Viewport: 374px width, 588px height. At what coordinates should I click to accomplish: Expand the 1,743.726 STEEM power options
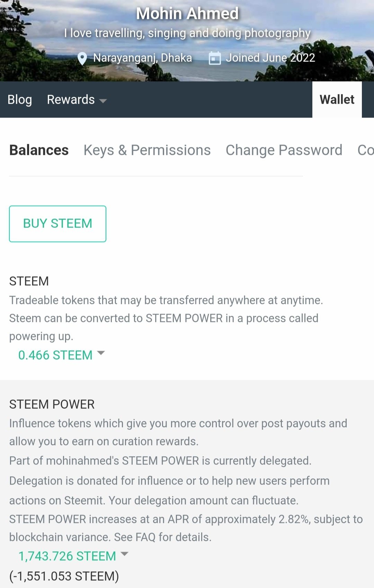pos(67,556)
